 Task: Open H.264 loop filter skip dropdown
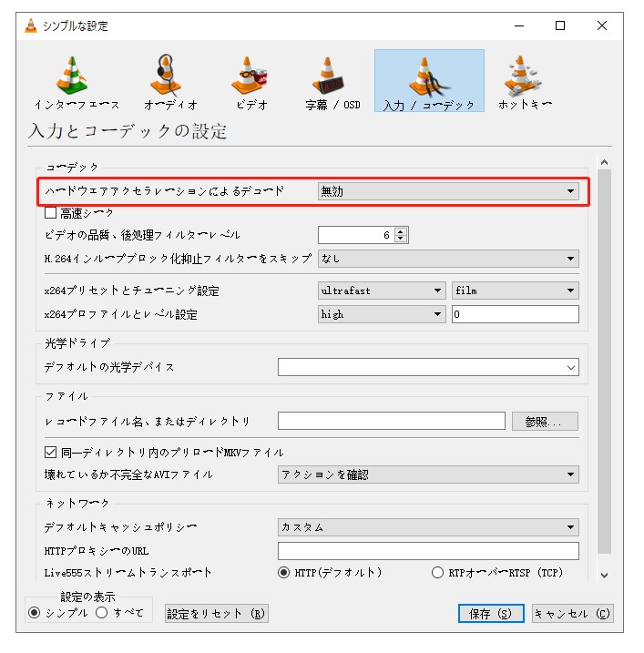[x=448, y=259]
